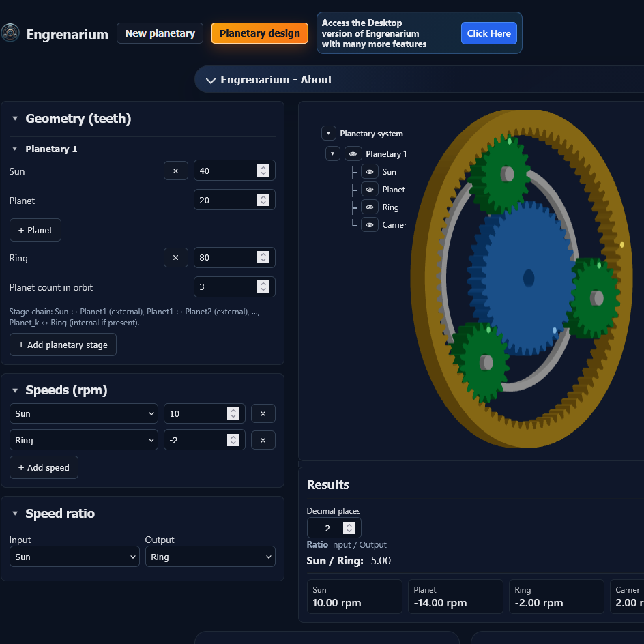
Task: Click the Ring speed field showing -2
Action: pos(205,440)
